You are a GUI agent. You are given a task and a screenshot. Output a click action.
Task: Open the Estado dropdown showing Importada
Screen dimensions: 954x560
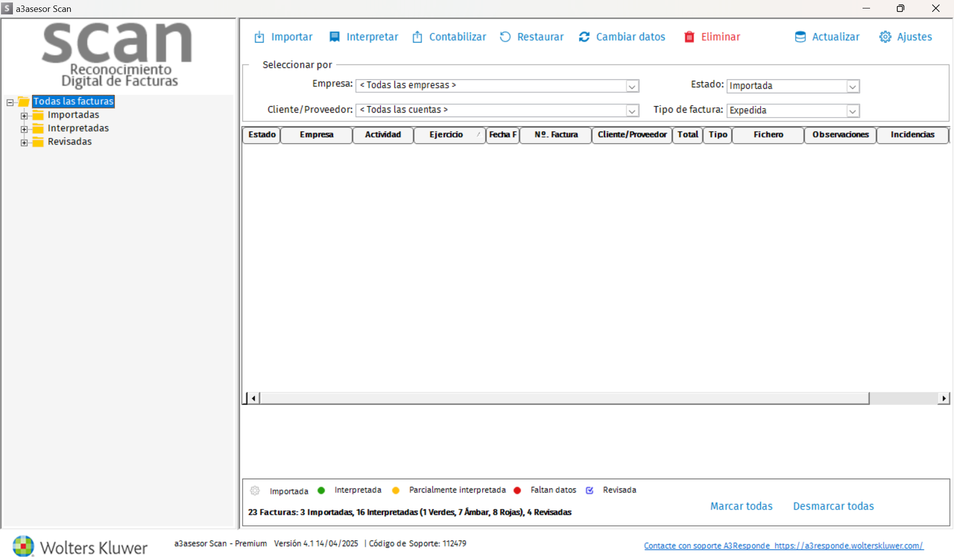pyautogui.click(x=852, y=86)
